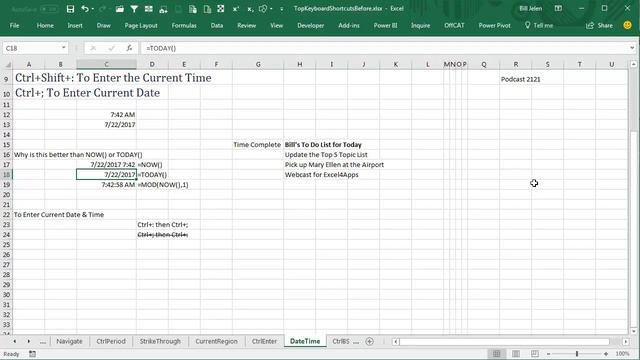Image resolution: width=640 pixels, height=360 pixels.
Task: Add a new sheet with plus icon
Action: click(x=369, y=341)
